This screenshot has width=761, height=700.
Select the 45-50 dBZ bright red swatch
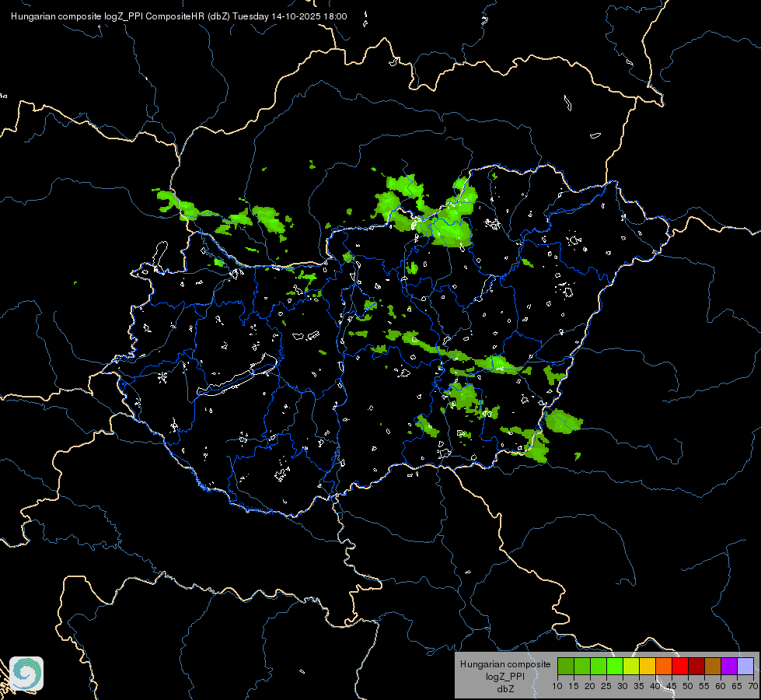(680, 666)
